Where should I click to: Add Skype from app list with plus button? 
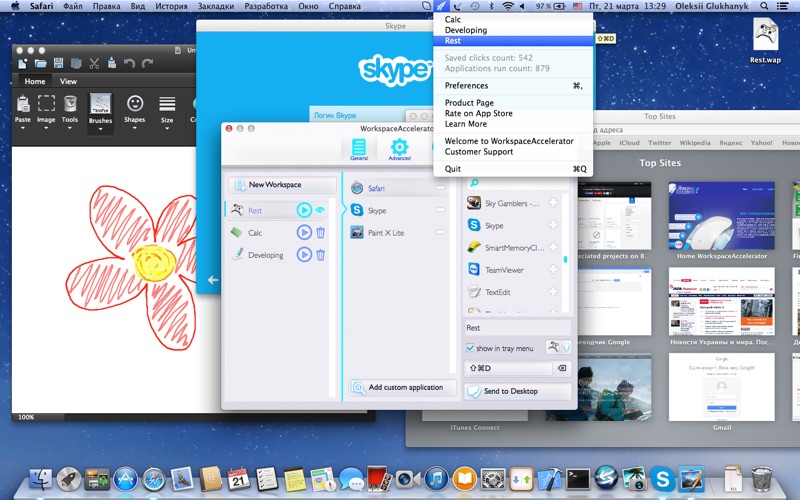pyautogui.click(x=553, y=225)
